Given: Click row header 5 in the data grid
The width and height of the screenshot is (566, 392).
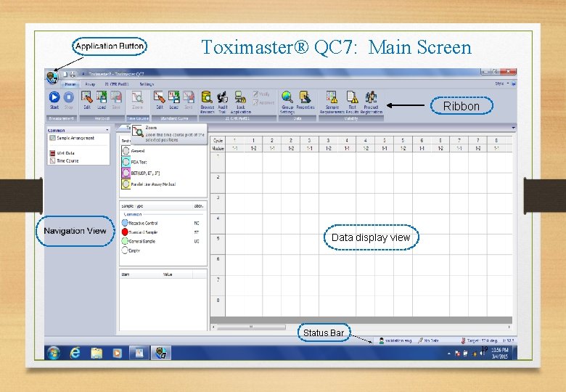Looking at the screenshot, I should (218, 245).
